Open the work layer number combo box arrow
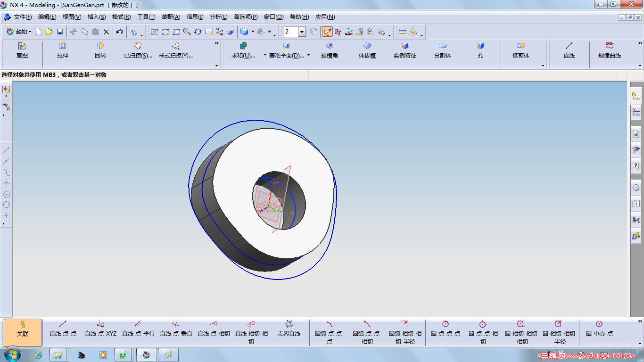The height and width of the screenshot is (362, 644). [x=302, y=32]
